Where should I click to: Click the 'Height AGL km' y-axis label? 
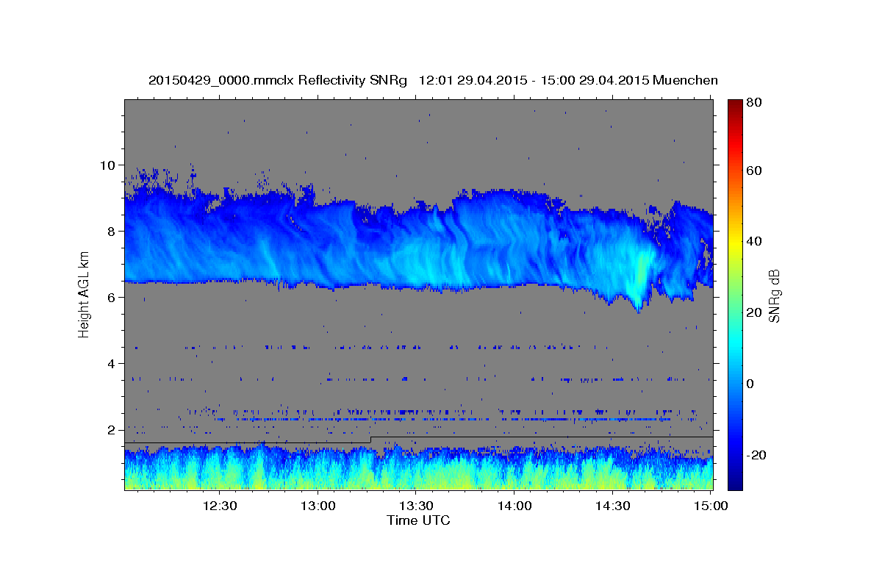coord(84,295)
